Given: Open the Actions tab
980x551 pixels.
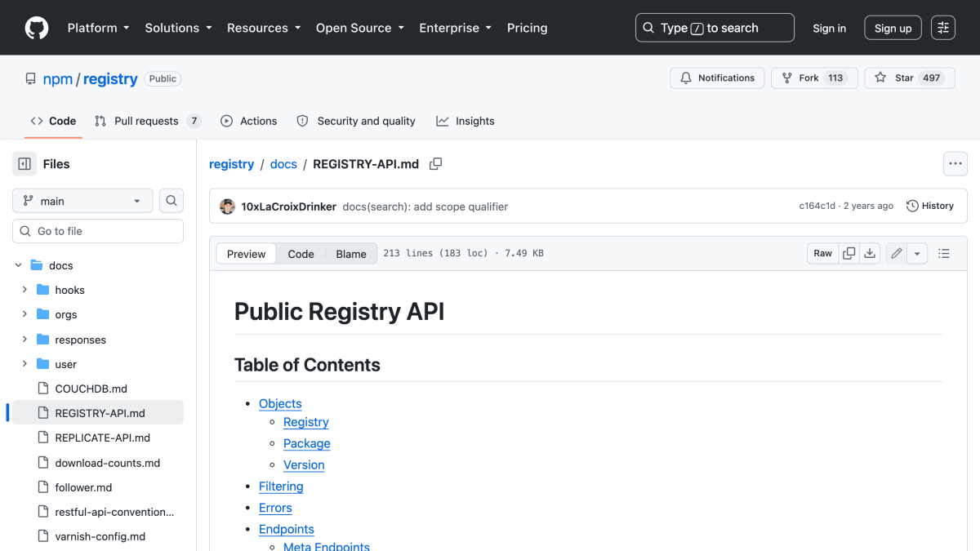Looking at the screenshot, I should point(249,121).
